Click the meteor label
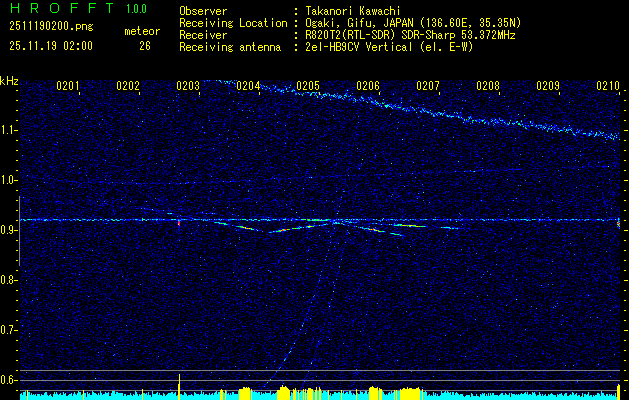 click(142, 31)
